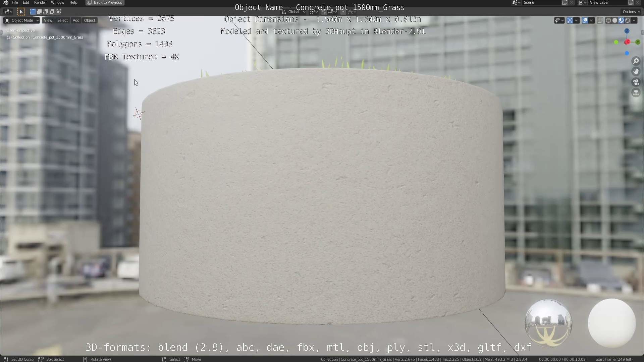
Task: Click the negative Z axis blue dot
Action: (627, 53)
